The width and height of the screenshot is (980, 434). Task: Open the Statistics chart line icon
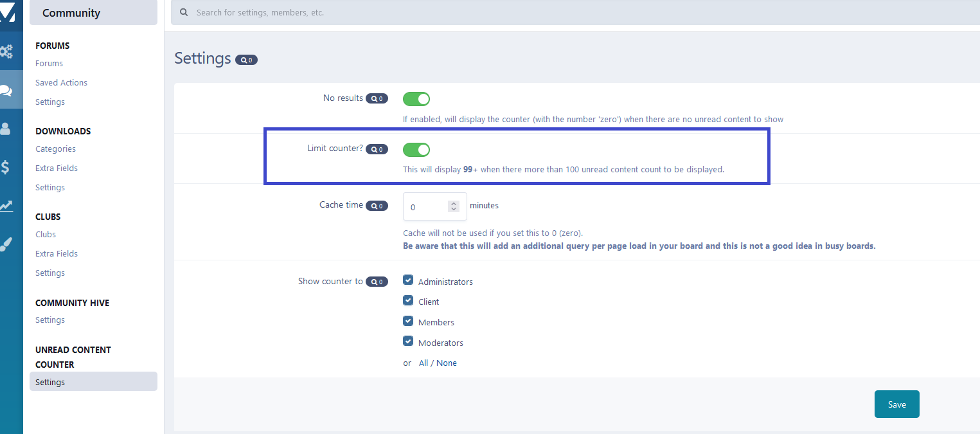click(x=6, y=206)
